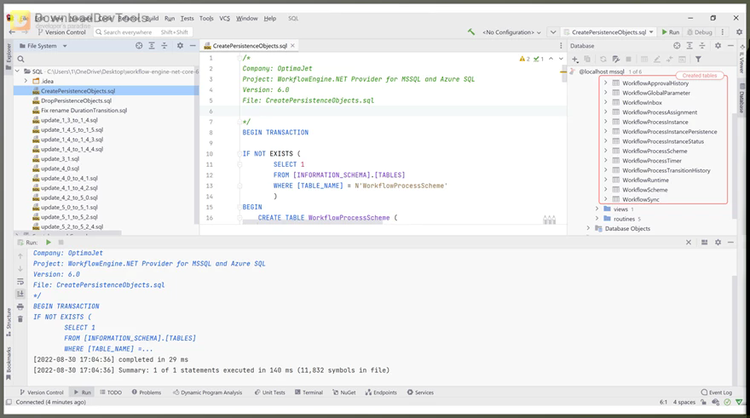Add new data source in Database panel
Image resolution: width=750 pixels, height=418 pixels.
[575, 59]
